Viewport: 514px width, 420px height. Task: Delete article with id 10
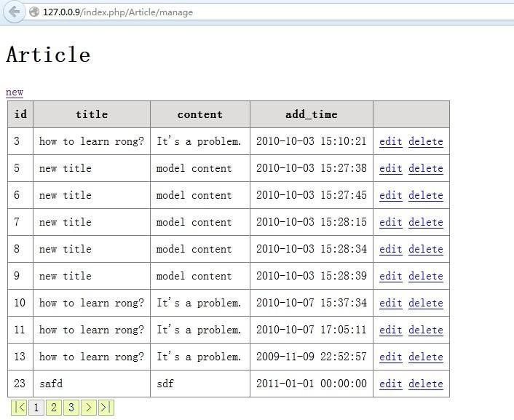tap(426, 303)
